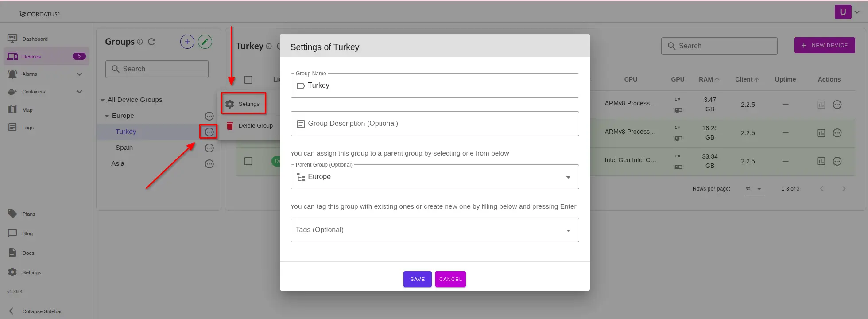Click the stats icon in last device row
The width and height of the screenshot is (868, 319).
tap(821, 161)
